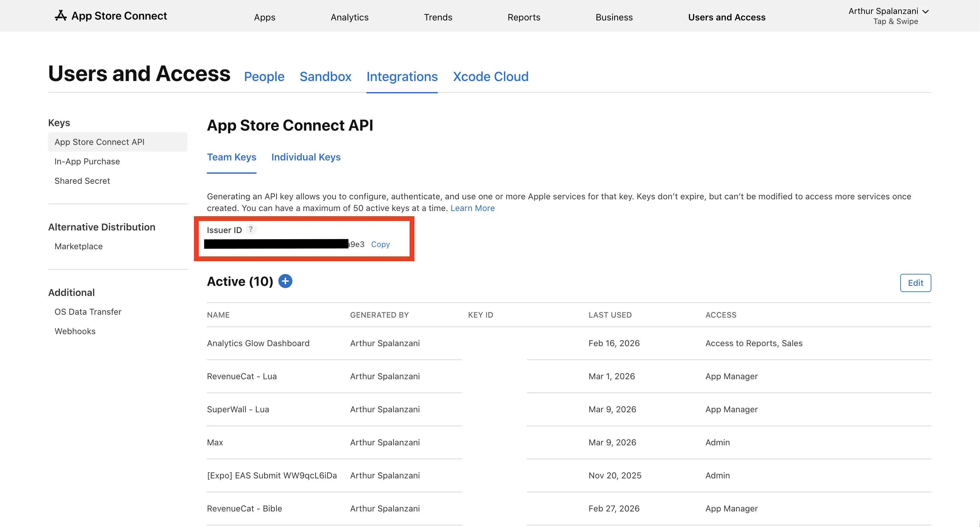Open OS Data Transfer in sidebar
980x527 pixels.
88,311
